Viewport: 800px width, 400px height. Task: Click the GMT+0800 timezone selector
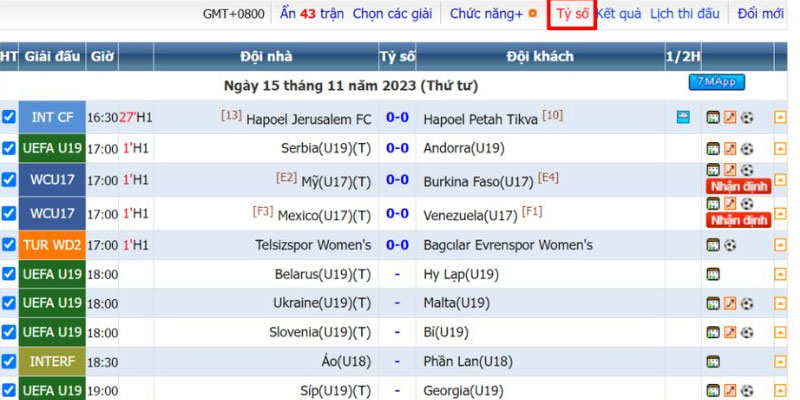(234, 14)
